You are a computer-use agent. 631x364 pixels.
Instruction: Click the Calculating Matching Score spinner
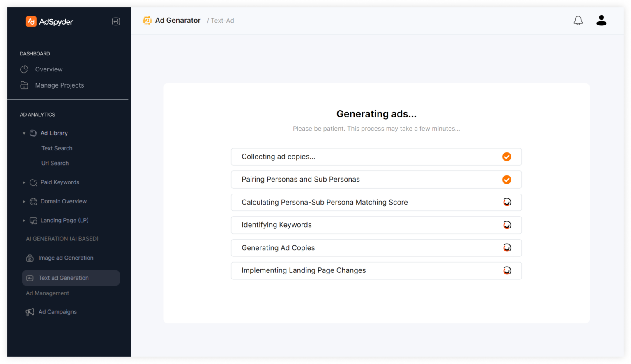click(x=507, y=202)
